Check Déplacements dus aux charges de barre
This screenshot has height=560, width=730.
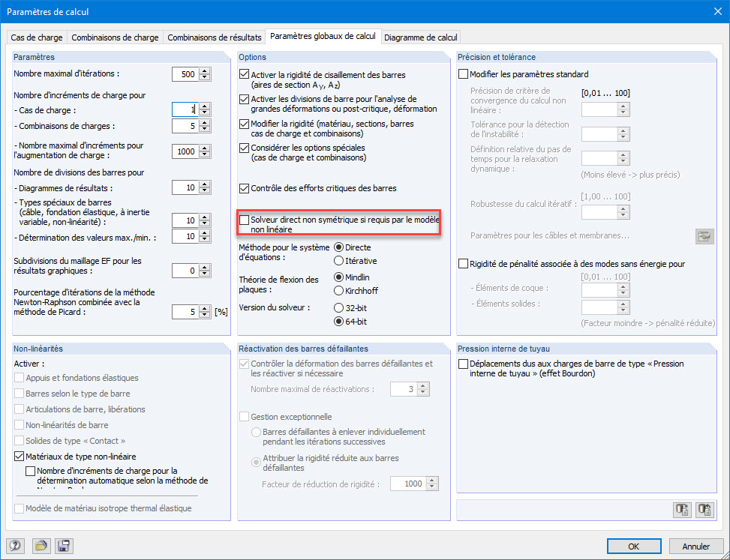click(x=463, y=364)
